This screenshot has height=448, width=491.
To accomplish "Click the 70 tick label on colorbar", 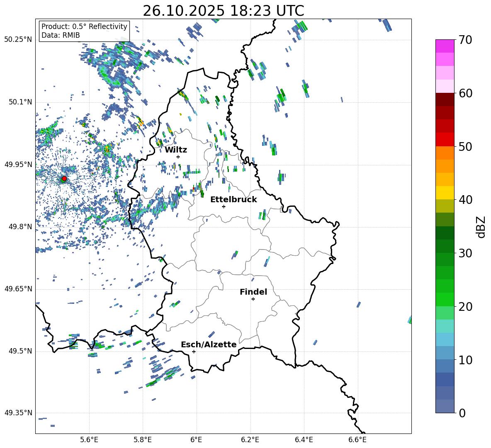I will click(x=466, y=40).
